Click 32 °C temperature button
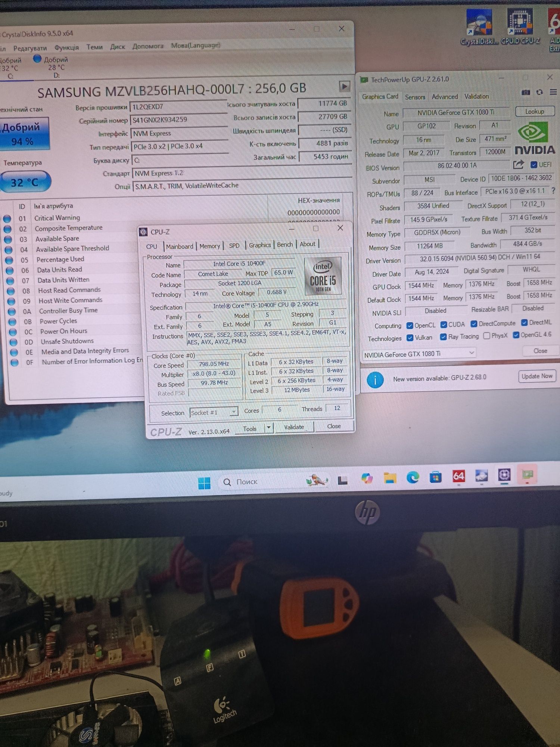 click(25, 182)
